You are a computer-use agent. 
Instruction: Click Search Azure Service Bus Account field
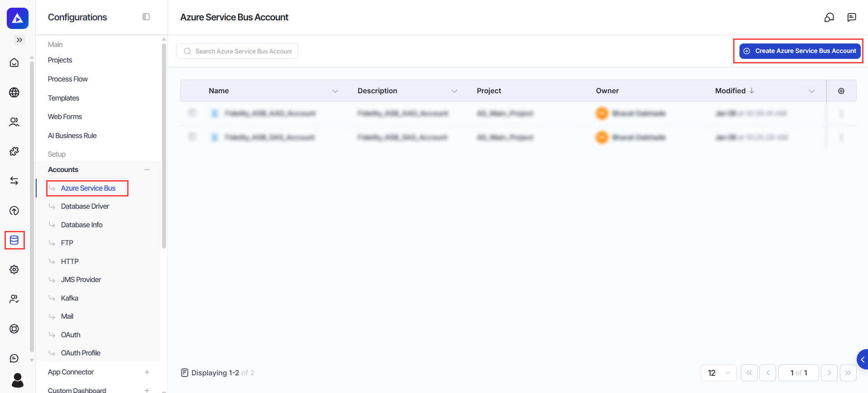coord(237,51)
